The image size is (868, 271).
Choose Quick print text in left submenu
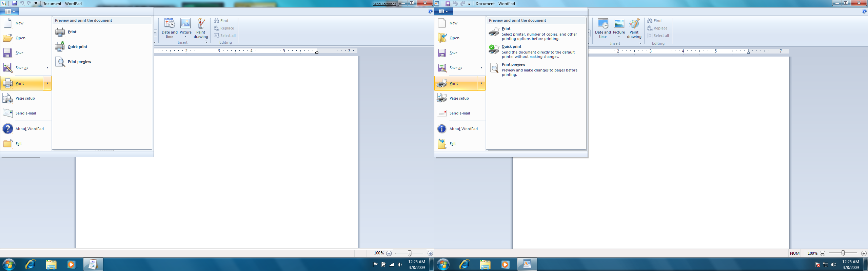pyautogui.click(x=77, y=47)
